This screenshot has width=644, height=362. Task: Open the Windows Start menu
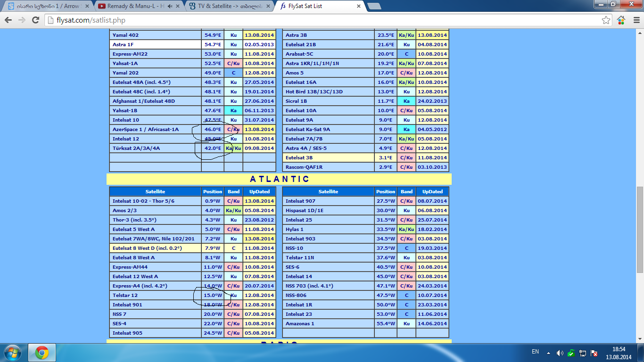pyautogui.click(x=13, y=353)
